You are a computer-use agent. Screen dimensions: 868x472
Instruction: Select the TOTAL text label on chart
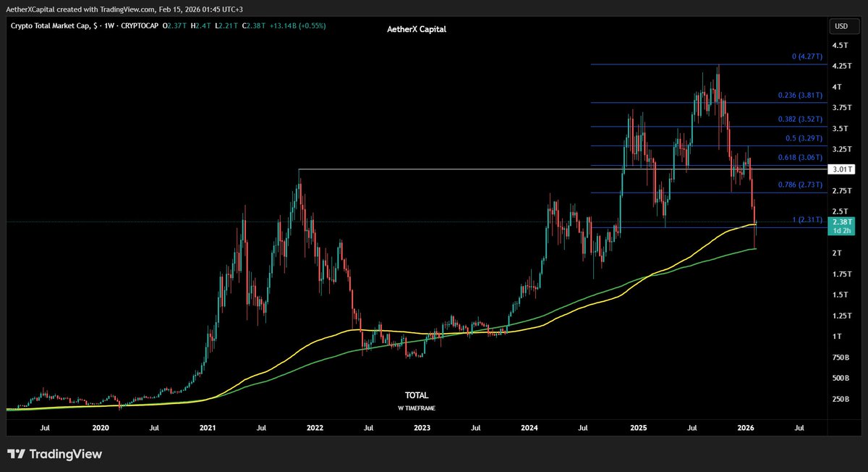pos(417,395)
